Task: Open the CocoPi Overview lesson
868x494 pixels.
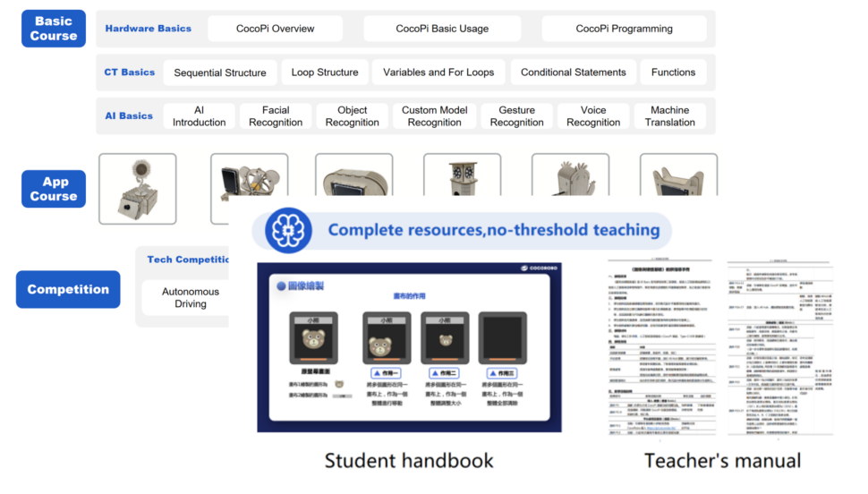Action: pos(275,29)
